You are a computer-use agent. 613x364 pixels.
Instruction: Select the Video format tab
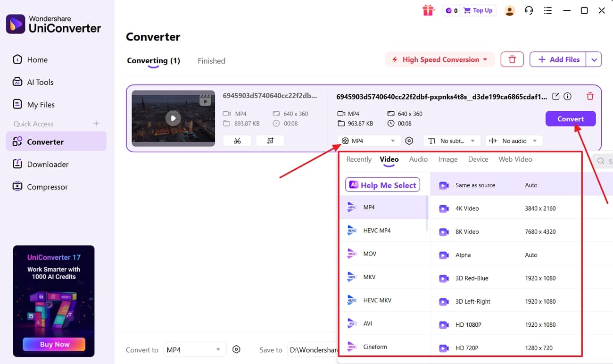[x=389, y=159]
